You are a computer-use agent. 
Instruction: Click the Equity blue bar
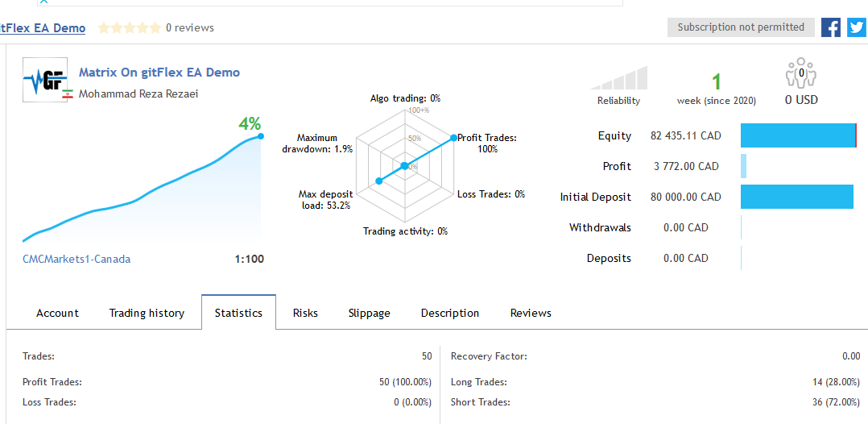[x=797, y=135]
